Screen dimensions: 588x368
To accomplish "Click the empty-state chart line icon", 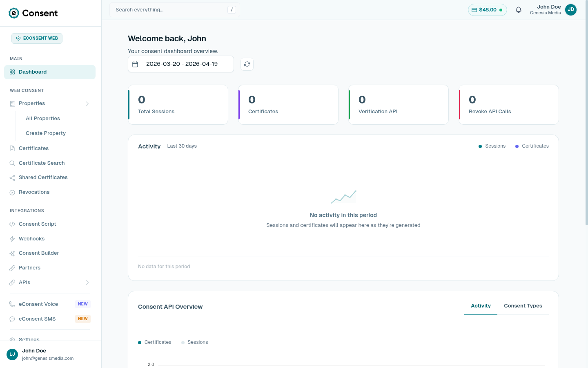I will point(343,197).
